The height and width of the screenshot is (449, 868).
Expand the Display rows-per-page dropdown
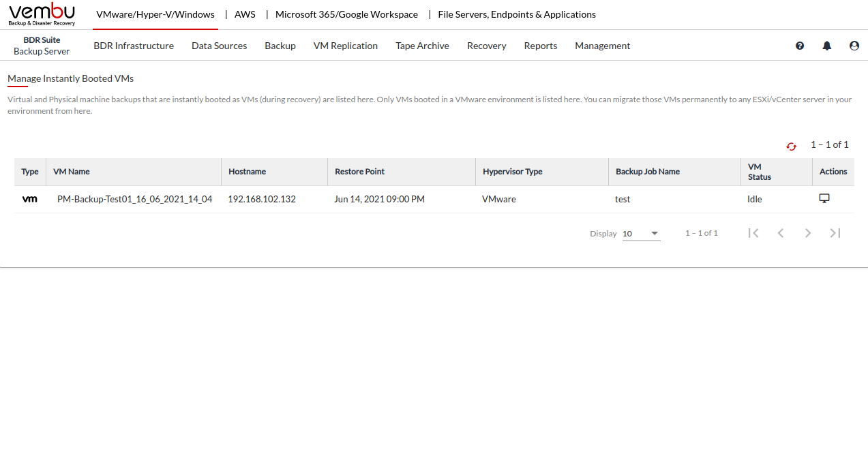click(641, 234)
